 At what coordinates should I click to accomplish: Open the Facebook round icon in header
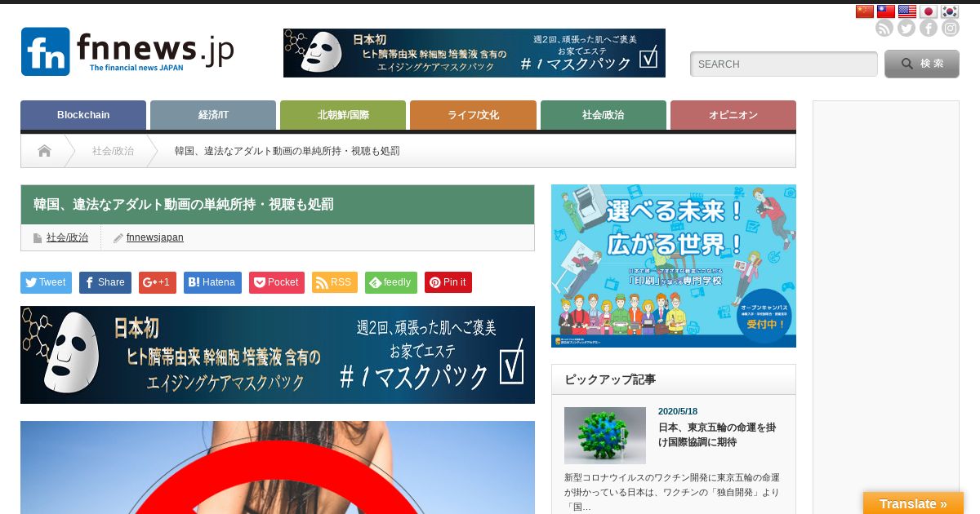click(x=929, y=29)
